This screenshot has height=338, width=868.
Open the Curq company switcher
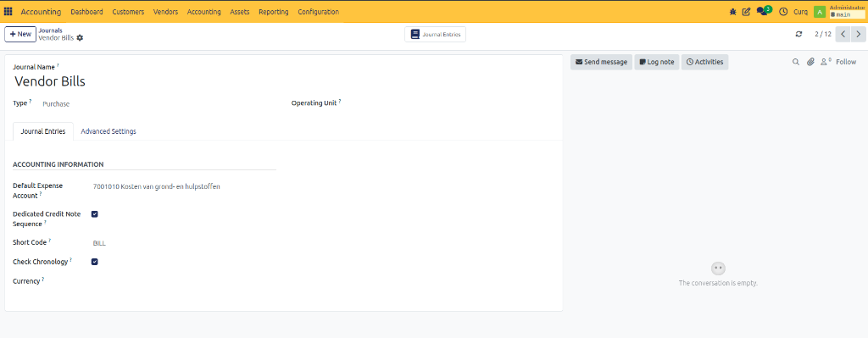click(x=800, y=12)
